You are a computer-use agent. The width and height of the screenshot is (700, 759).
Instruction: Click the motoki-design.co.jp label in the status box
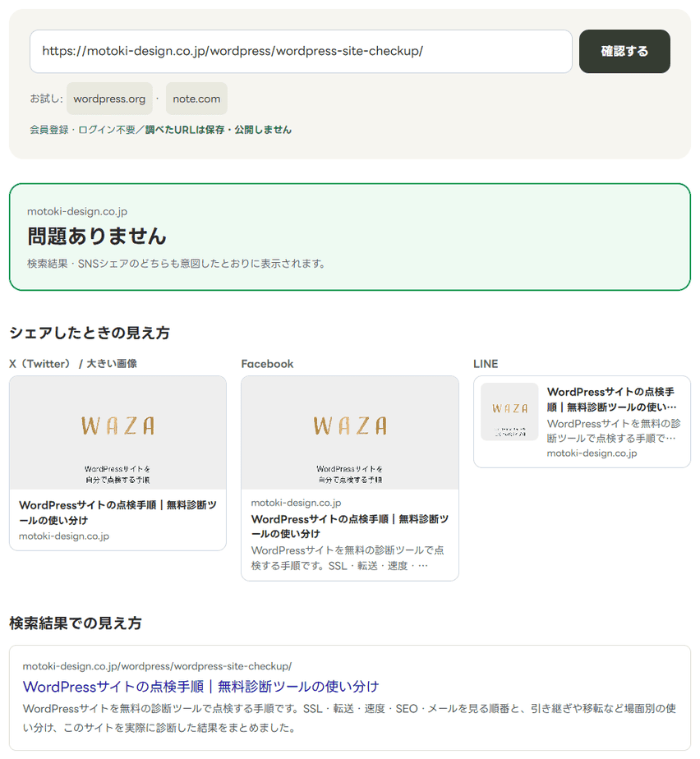coord(77,212)
